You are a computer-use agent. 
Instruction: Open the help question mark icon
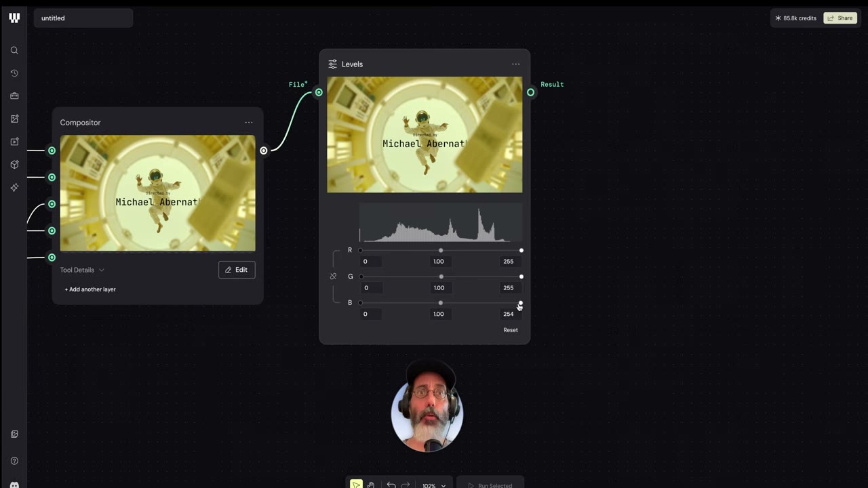[14, 461]
